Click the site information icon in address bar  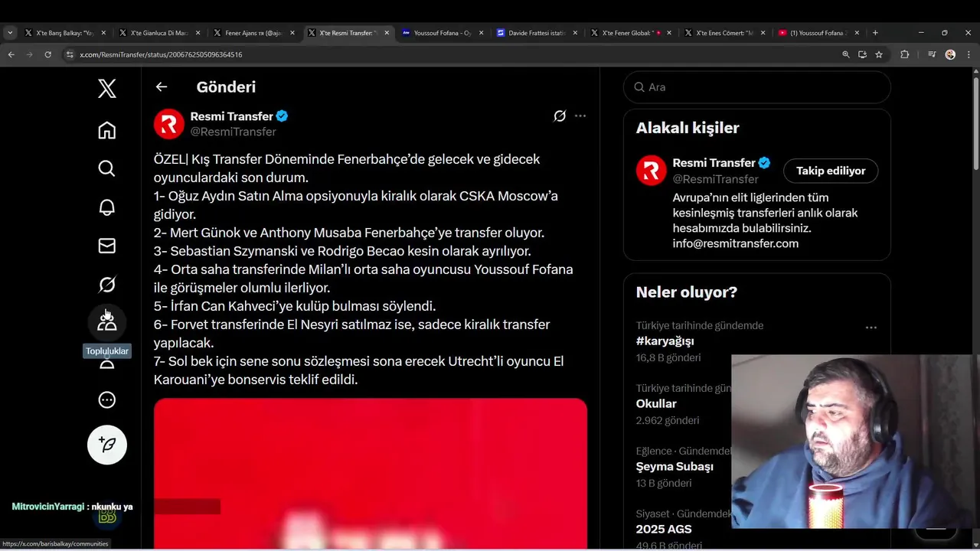pos(70,54)
